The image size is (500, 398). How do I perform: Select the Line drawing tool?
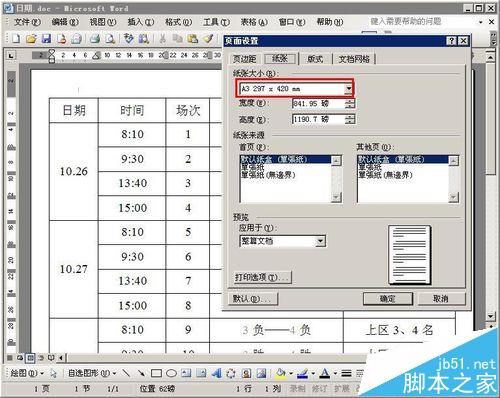(x=126, y=373)
